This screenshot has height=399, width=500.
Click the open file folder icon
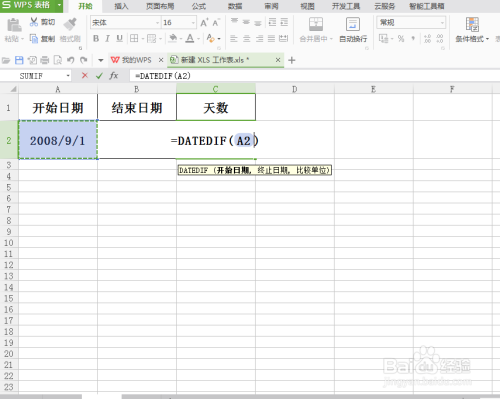coord(6,60)
